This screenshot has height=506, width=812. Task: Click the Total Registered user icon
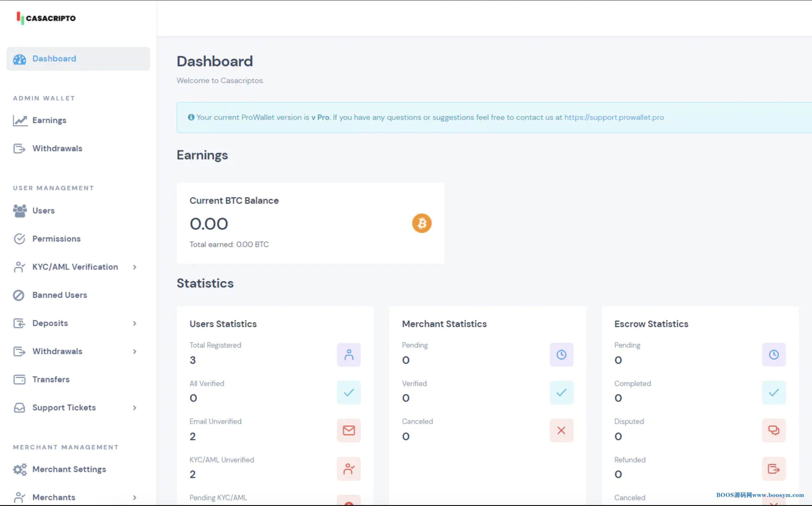pyautogui.click(x=349, y=355)
